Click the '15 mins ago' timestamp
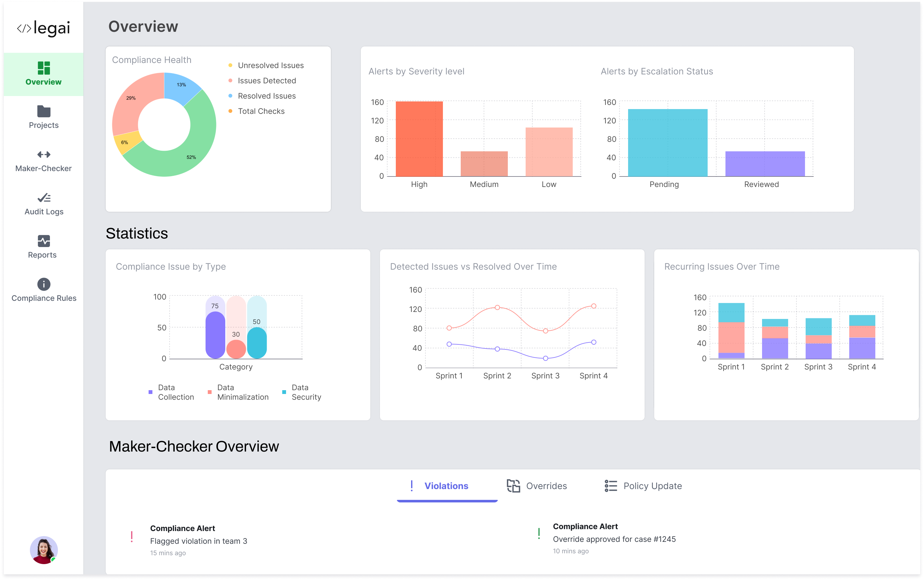924x580 pixels. [168, 553]
